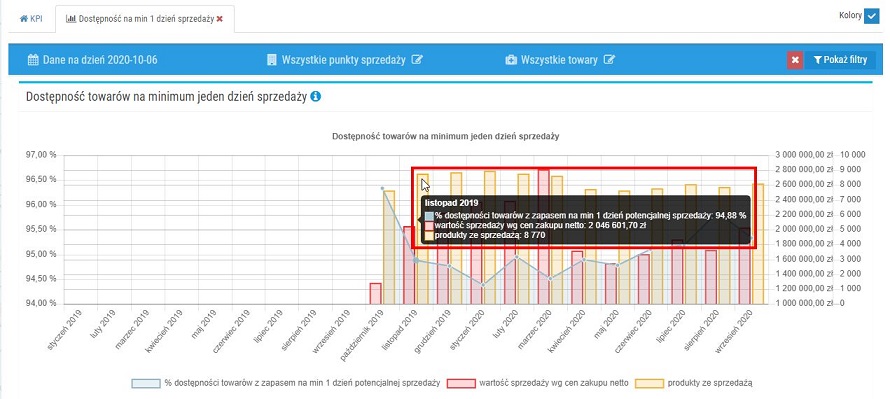The image size is (890, 399).
Task: Toggle wartość sprzedaży wg cen zakupu legend
Action: (538, 383)
